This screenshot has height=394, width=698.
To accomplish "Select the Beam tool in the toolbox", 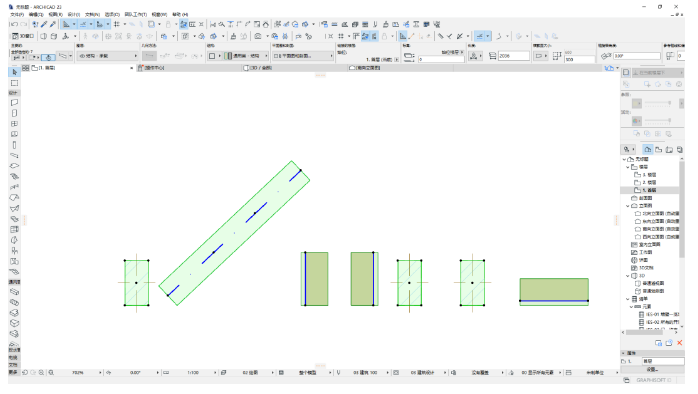I will pos(14,155).
